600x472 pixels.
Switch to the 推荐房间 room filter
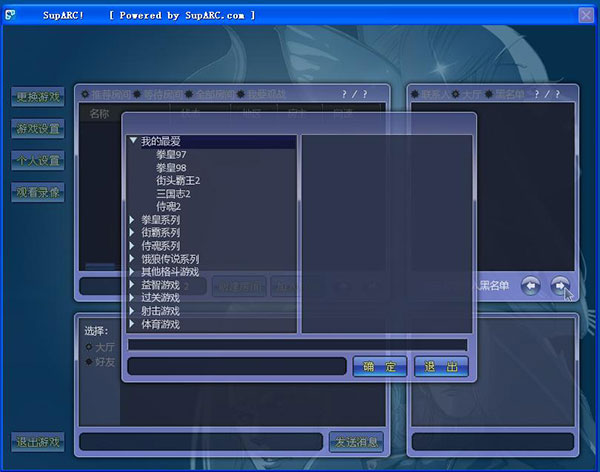[85, 94]
